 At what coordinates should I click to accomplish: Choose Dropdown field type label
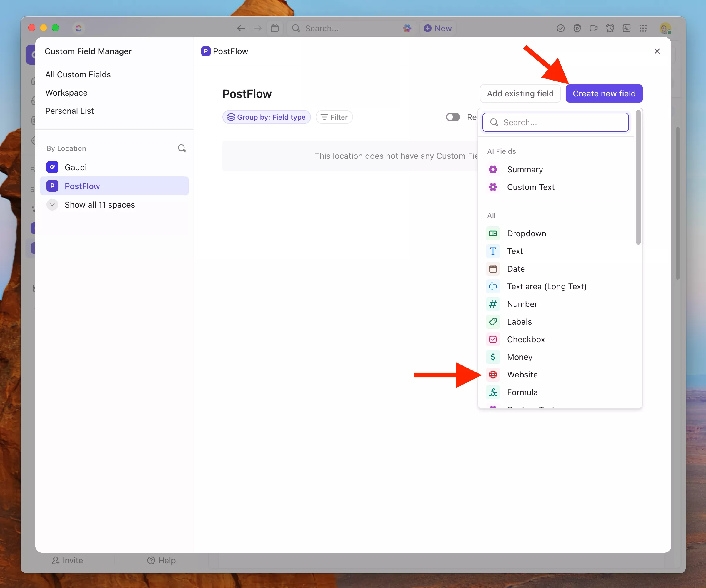point(527,233)
